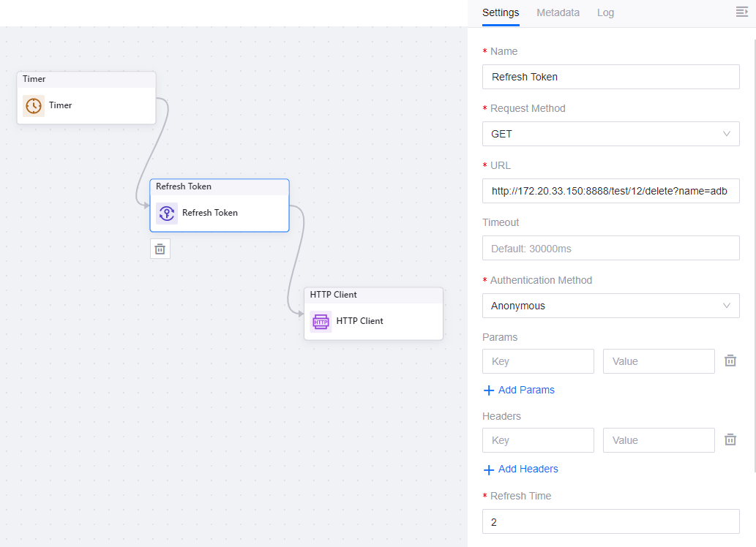This screenshot has height=547, width=756.
Task: Expand the Authentication Method dropdown
Action: 610,306
